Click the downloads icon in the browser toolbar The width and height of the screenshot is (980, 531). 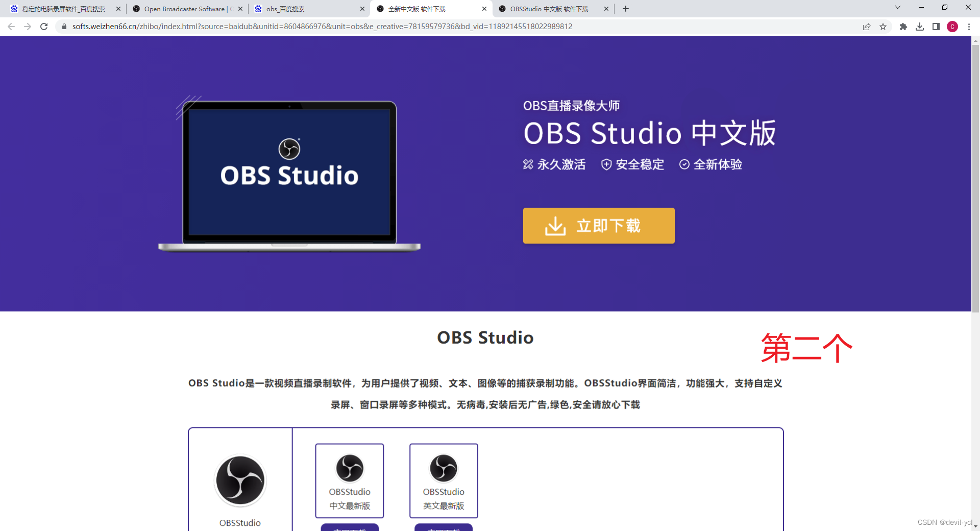click(x=920, y=27)
